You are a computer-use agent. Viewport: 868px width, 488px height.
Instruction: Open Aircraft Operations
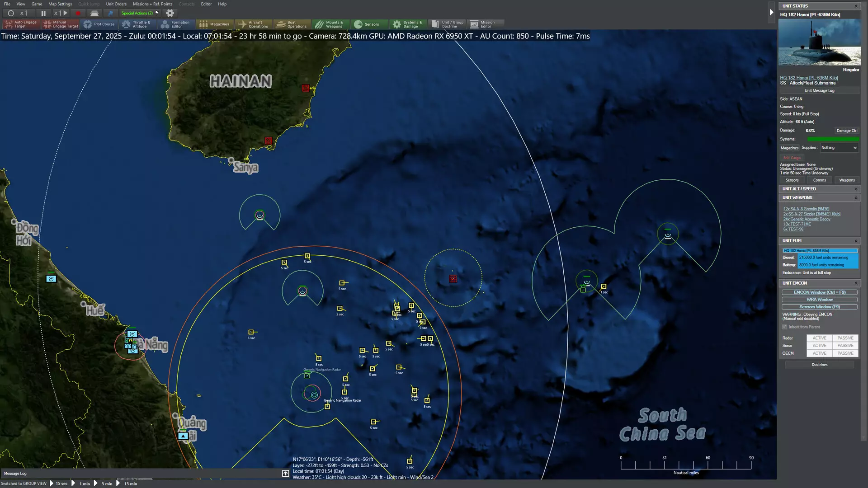click(253, 24)
